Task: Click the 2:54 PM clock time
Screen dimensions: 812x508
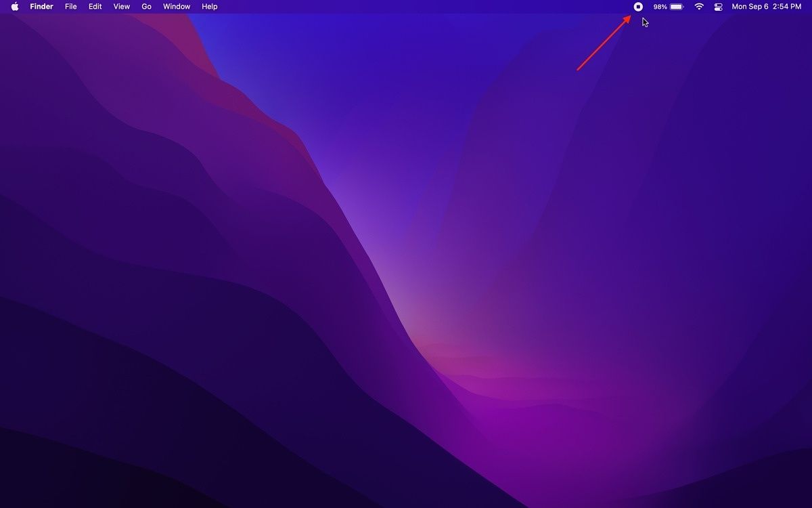Action: click(787, 7)
